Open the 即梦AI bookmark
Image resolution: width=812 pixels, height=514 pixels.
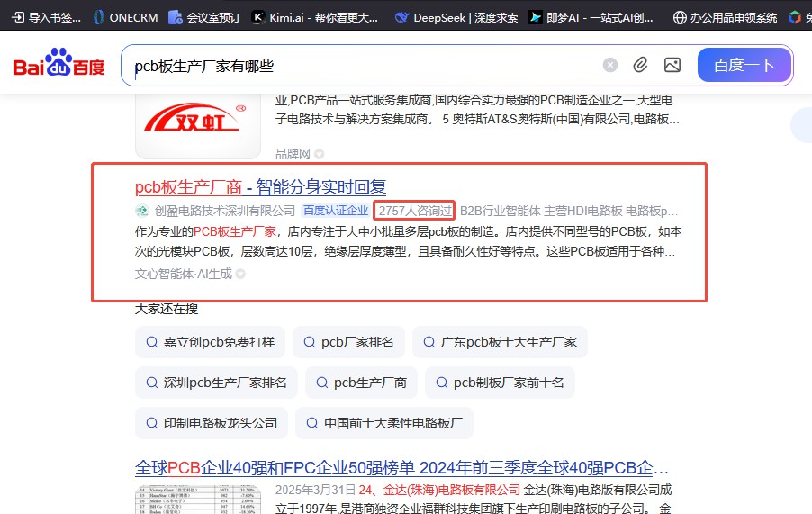592,16
